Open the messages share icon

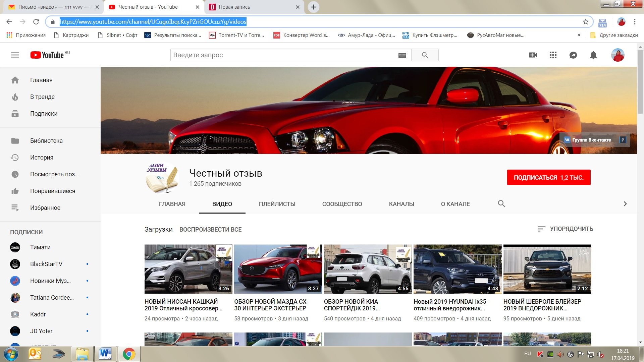point(573,55)
